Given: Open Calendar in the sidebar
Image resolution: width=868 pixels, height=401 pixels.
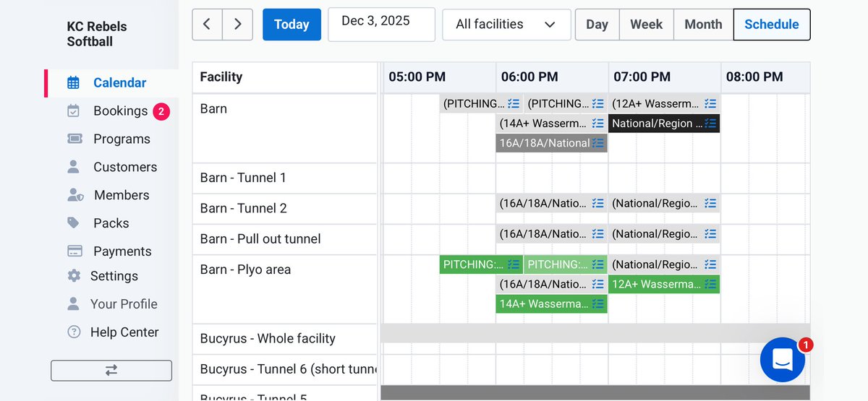Looking at the screenshot, I should click(x=111, y=83).
